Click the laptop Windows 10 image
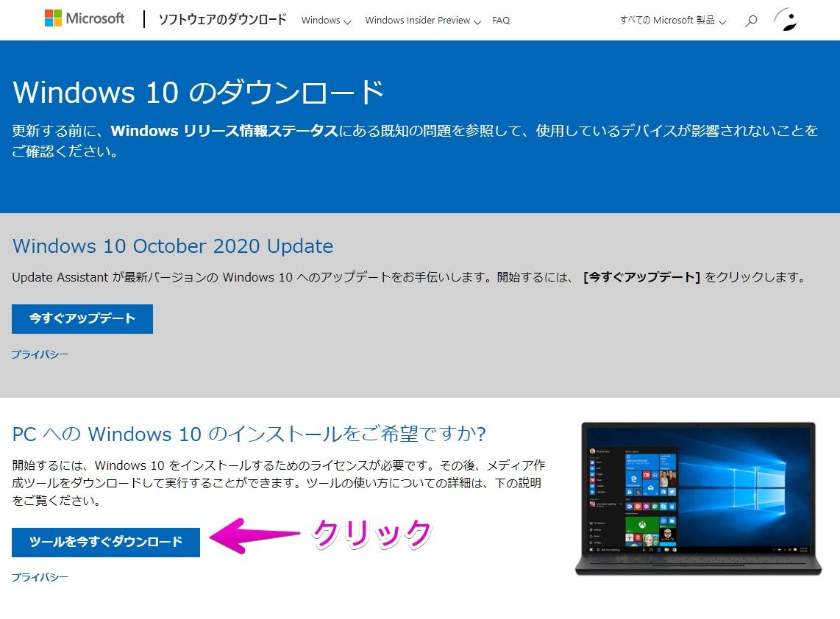Viewport: 840px width, 619px height. coord(698,498)
